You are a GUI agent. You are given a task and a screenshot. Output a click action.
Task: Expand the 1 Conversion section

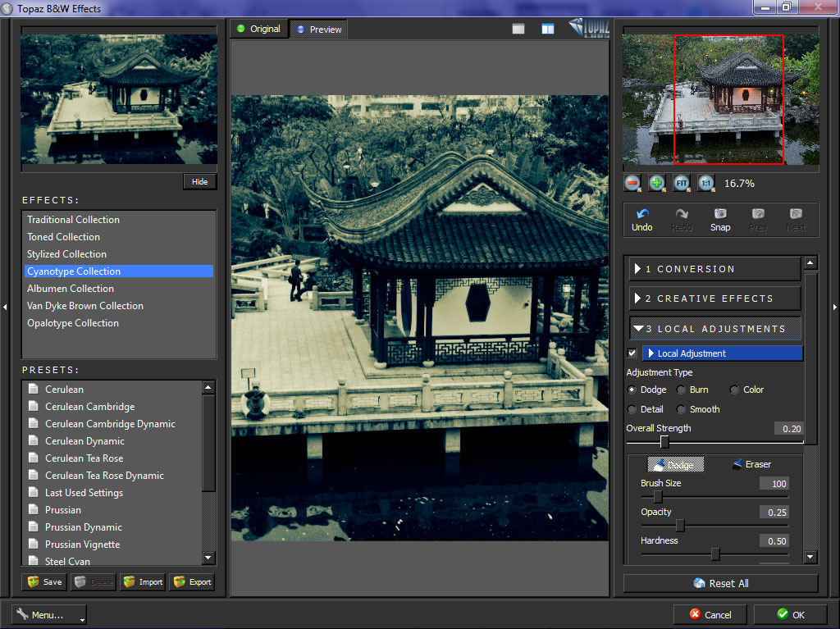pyautogui.click(x=714, y=269)
